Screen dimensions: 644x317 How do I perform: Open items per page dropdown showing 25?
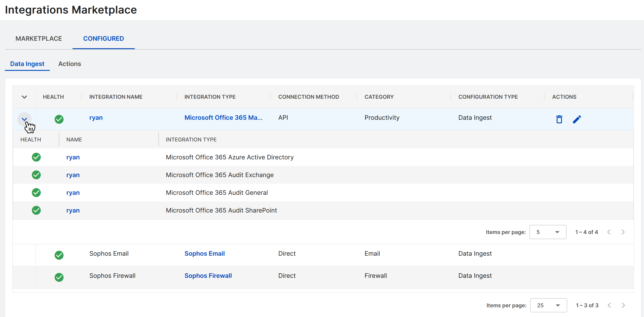(548, 305)
